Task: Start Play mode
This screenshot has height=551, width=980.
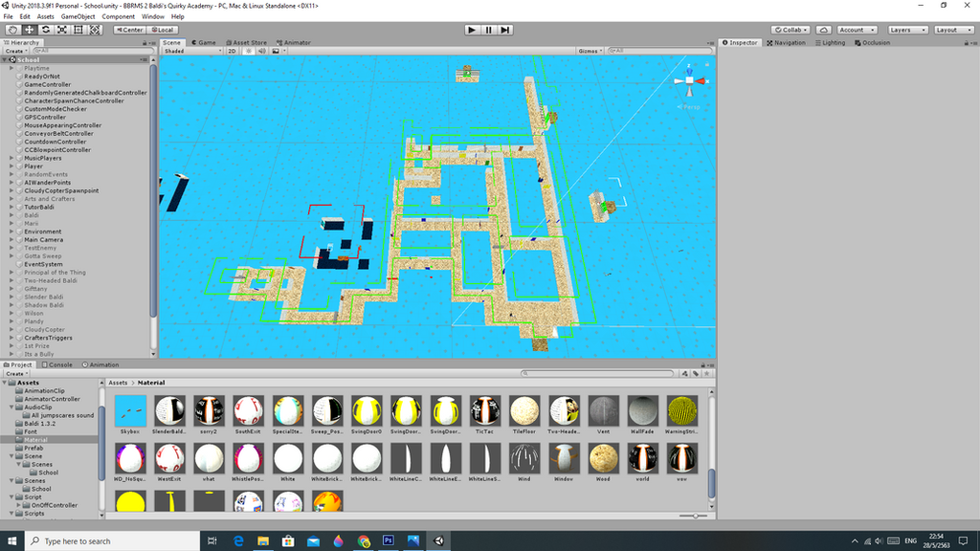Action: (472, 30)
